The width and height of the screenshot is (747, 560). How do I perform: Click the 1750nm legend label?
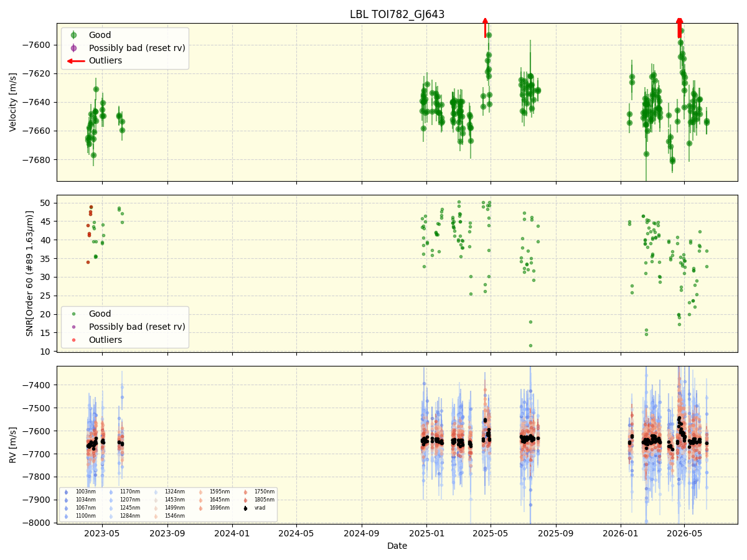264,492
